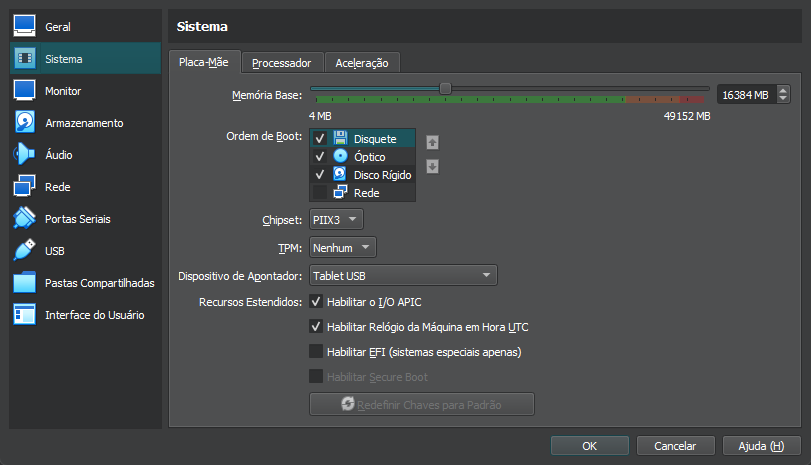Viewport: 811px width, 465px height.
Task: Click the Memória Base slider handle
Action: coord(445,88)
